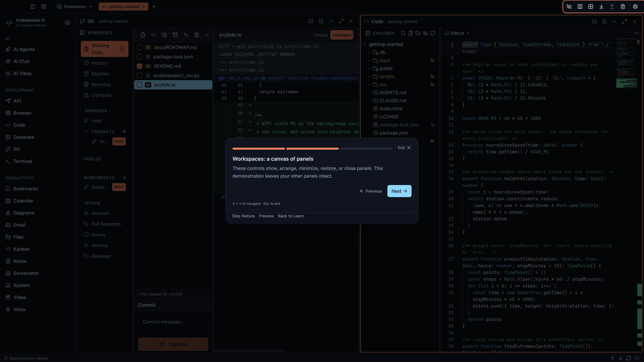
Task: Click the restore-all upload arrow in the top toolbar
Action: [x=612, y=7]
